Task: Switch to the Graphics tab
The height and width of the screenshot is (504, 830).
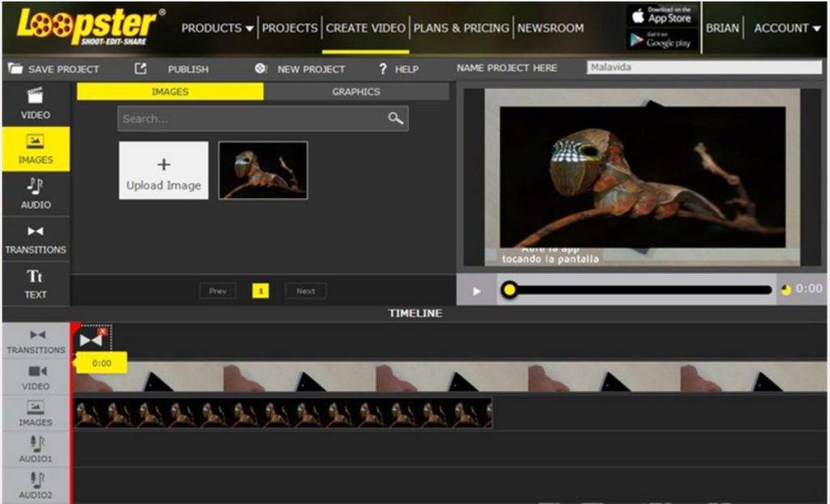Action: pos(357,92)
